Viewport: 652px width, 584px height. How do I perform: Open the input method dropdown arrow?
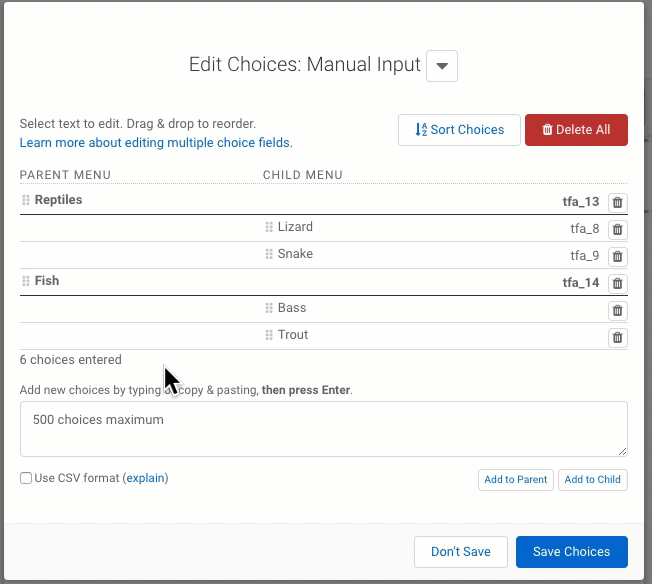tap(442, 66)
